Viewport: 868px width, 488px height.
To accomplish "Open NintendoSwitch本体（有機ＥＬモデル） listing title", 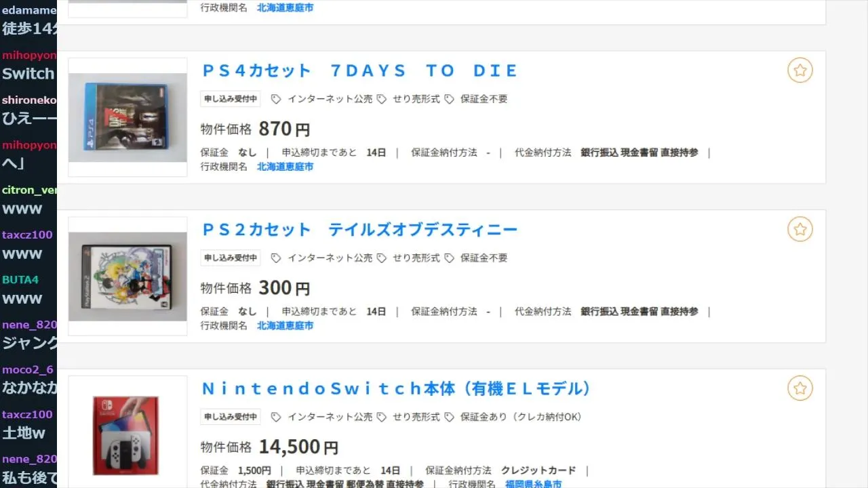I will pos(397,388).
